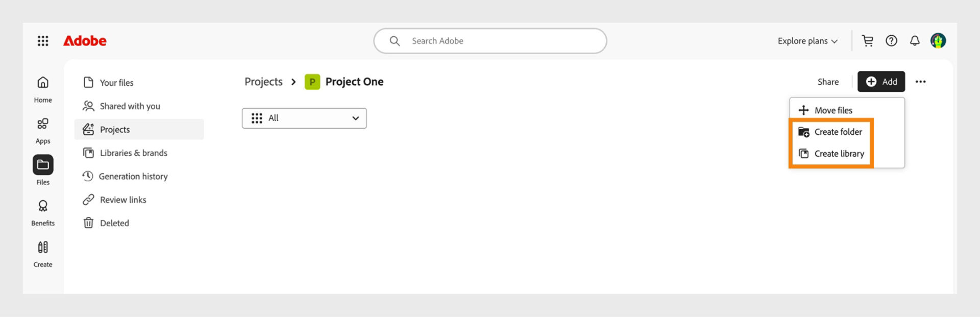This screenshot has height=317, width=980.
Task: Open the more options ellipsis menu
Action: tap(921, 81)
